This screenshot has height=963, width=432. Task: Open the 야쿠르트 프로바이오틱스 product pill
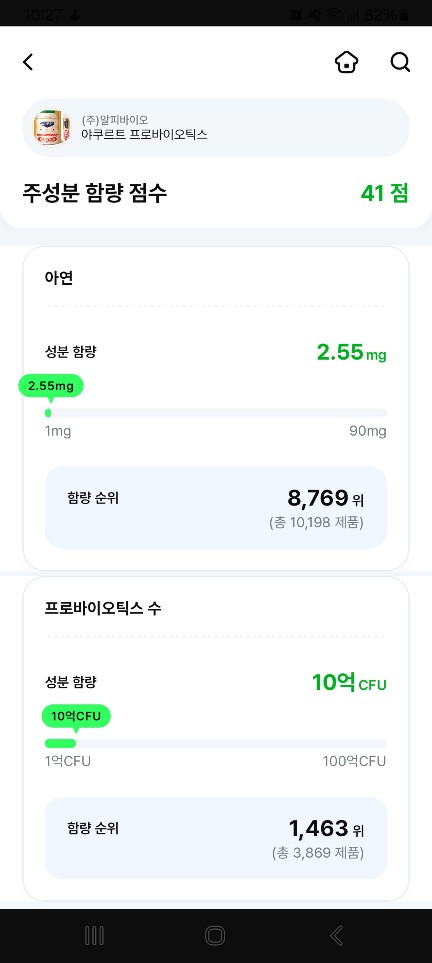click(x=216, y=128)
